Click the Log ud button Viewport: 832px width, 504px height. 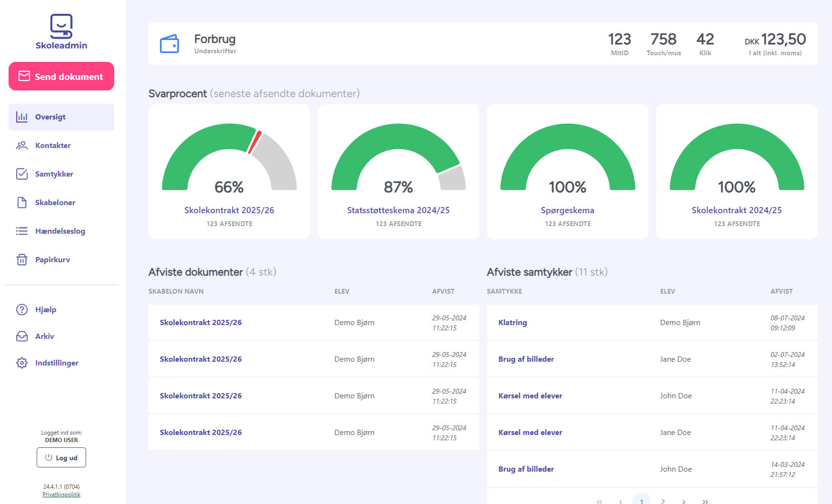[x=61, y=457]
